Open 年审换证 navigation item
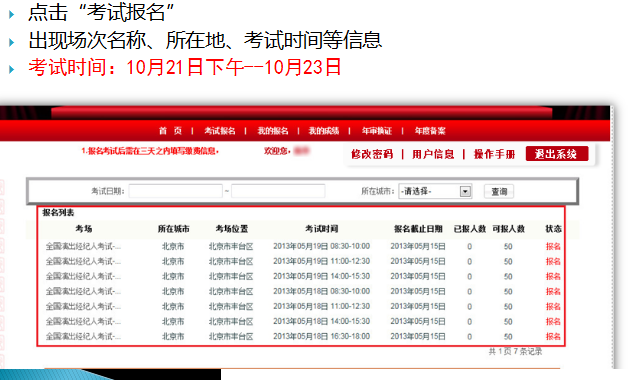Viewport: 634px width, 380px height. pyautogui.click(x=376, y=131)
